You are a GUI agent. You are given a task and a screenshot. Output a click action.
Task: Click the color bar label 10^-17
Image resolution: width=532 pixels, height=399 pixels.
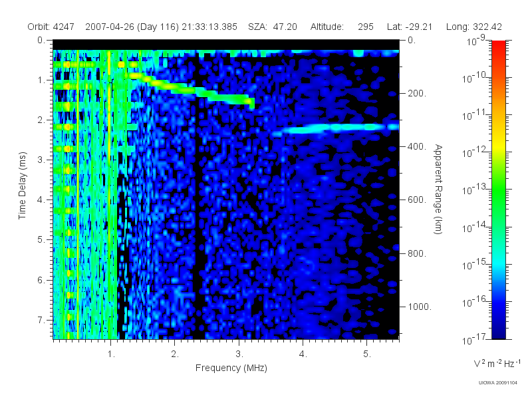pos(474,339)
